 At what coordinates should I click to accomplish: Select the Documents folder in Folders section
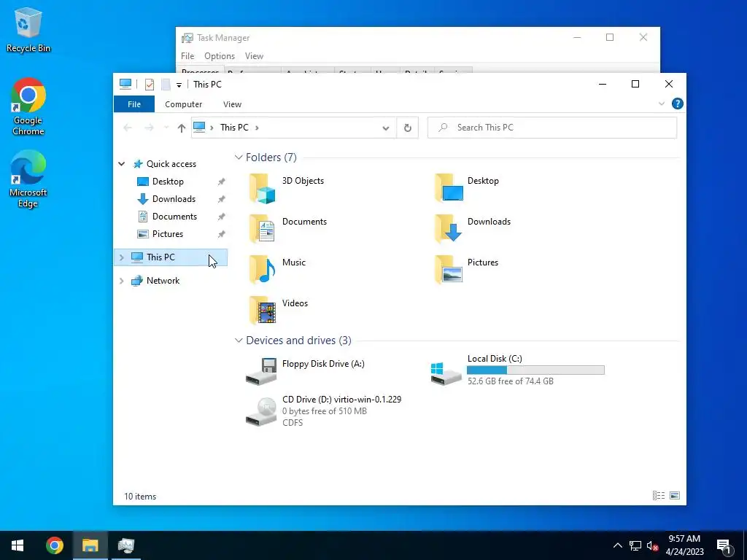pyautogui.click(x=288, y=228)
